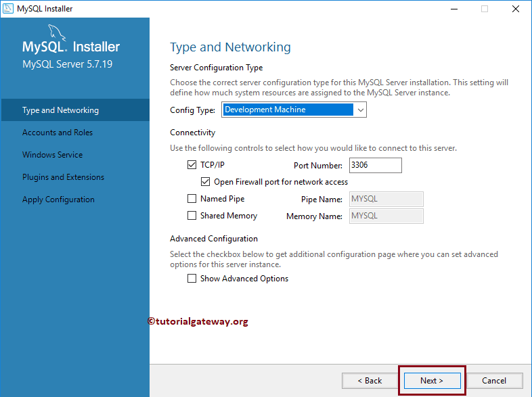Click the Pipe Name field
Image resolution: width=532 pixels, height=397 pixels.
tap(386, 199)
